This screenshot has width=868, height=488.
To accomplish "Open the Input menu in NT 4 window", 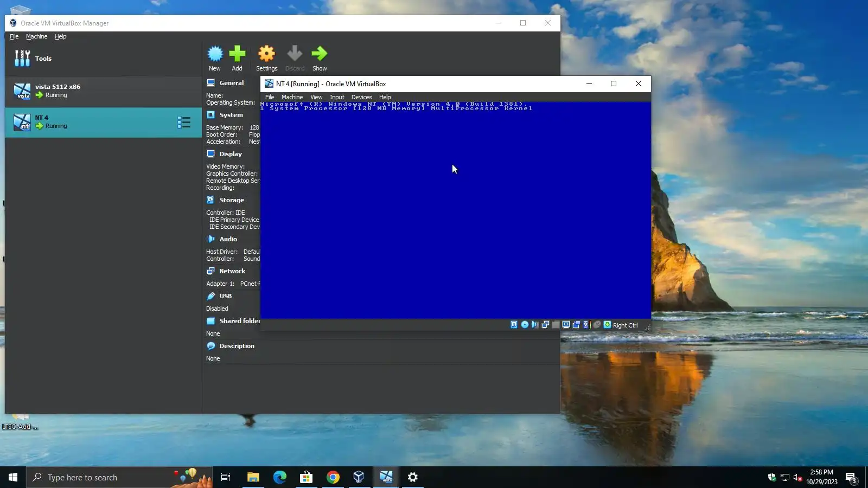I will click(337, 97).
